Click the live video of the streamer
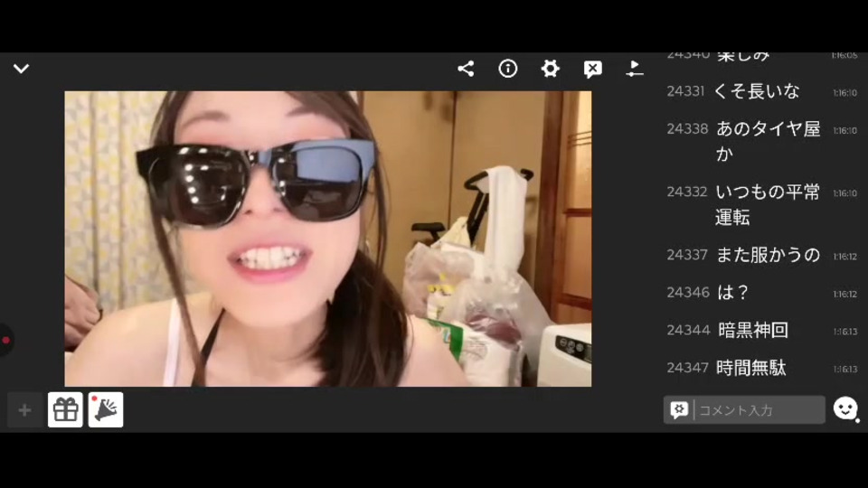 (327, 239)
